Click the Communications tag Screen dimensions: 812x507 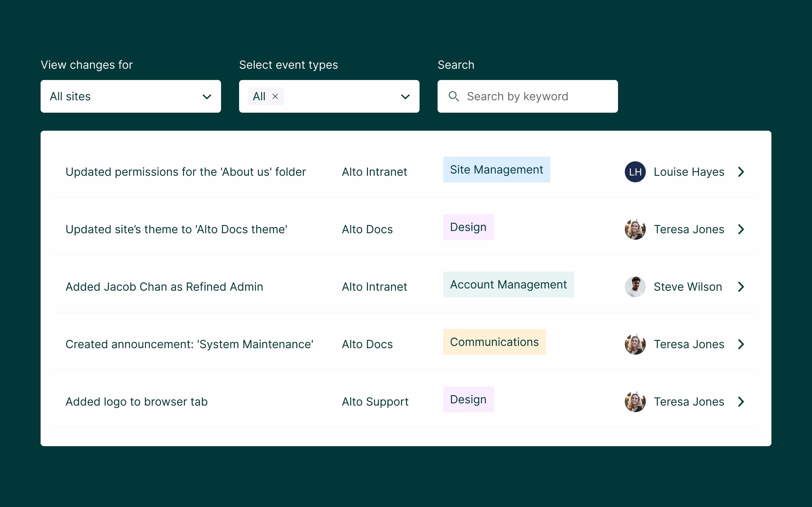tap(494, 342)
